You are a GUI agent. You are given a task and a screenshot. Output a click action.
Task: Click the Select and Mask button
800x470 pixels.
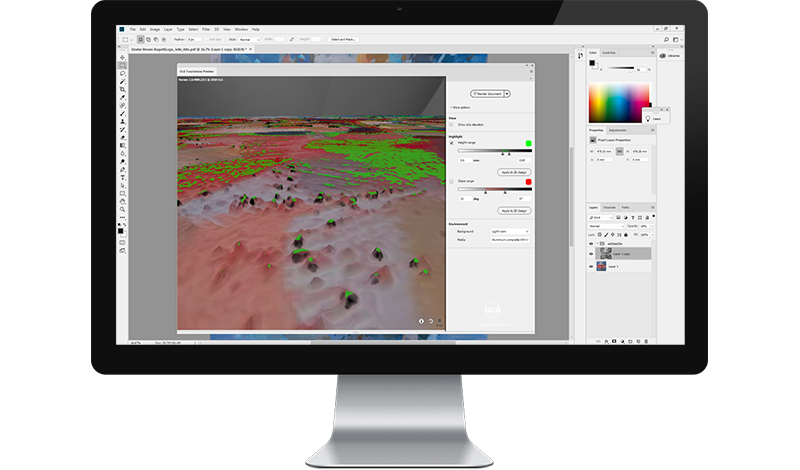point(343,39)
